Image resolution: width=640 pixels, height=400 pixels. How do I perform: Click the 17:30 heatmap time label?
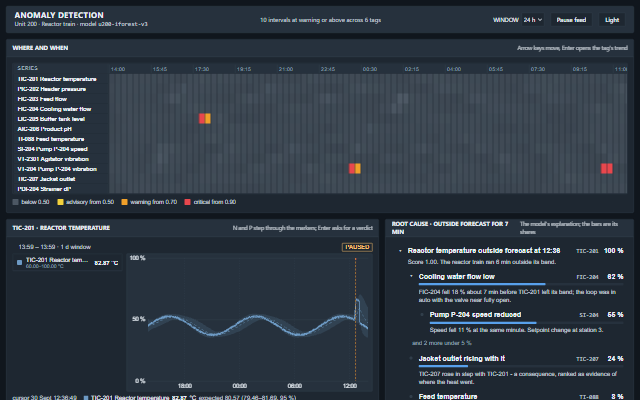(202, 69)
